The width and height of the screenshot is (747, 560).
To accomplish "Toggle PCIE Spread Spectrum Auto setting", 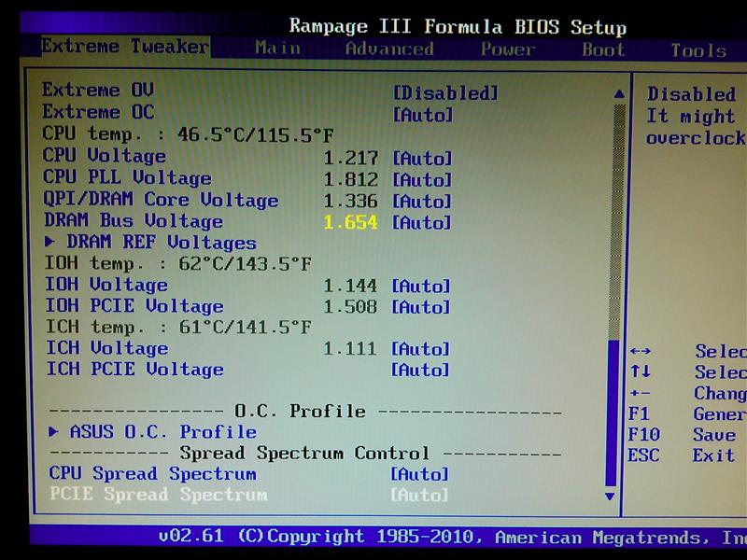I will tap(419, 496).
